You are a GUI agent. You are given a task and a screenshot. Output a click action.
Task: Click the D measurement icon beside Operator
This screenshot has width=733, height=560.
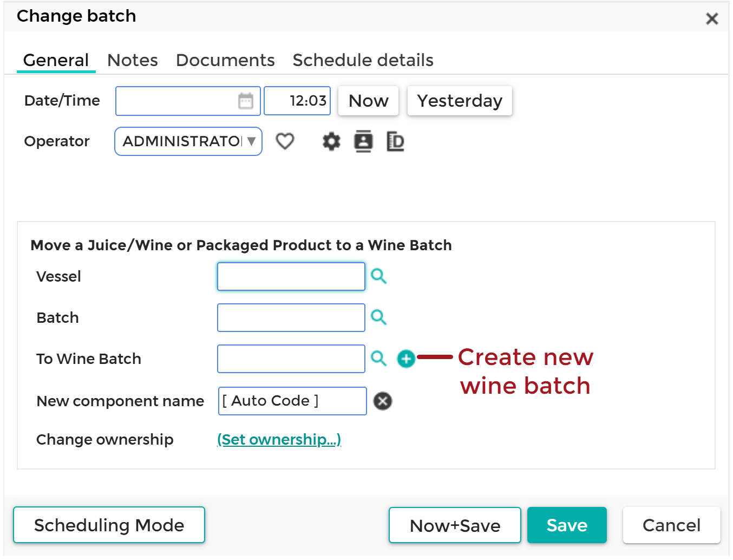(x=395, y=141)
